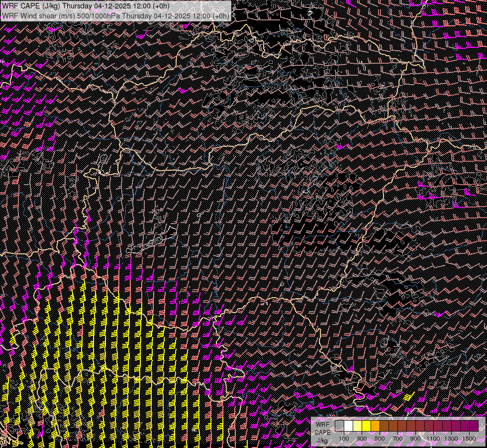Screen dimensions: 487x448
Task: Click the 100 value on legend scale
Action: 344,439
